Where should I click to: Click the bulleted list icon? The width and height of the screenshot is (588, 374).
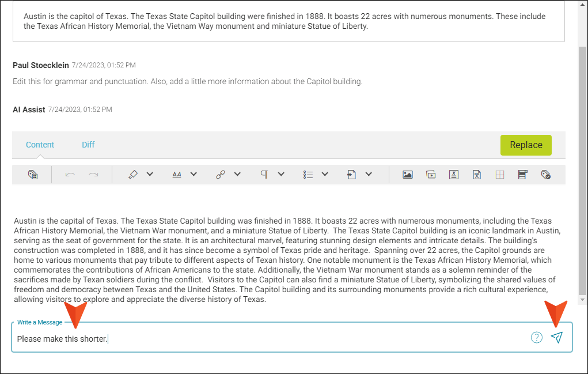[308, 175]
